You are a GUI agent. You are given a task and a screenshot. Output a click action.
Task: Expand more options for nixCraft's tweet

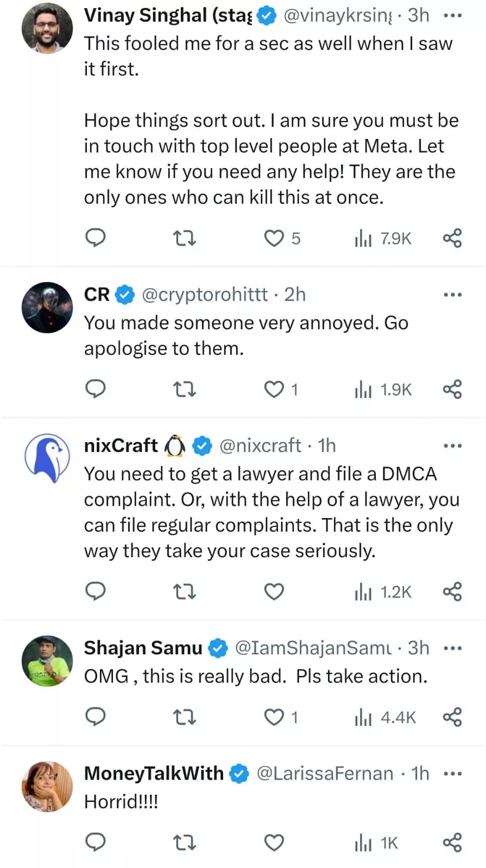point(452,446)
